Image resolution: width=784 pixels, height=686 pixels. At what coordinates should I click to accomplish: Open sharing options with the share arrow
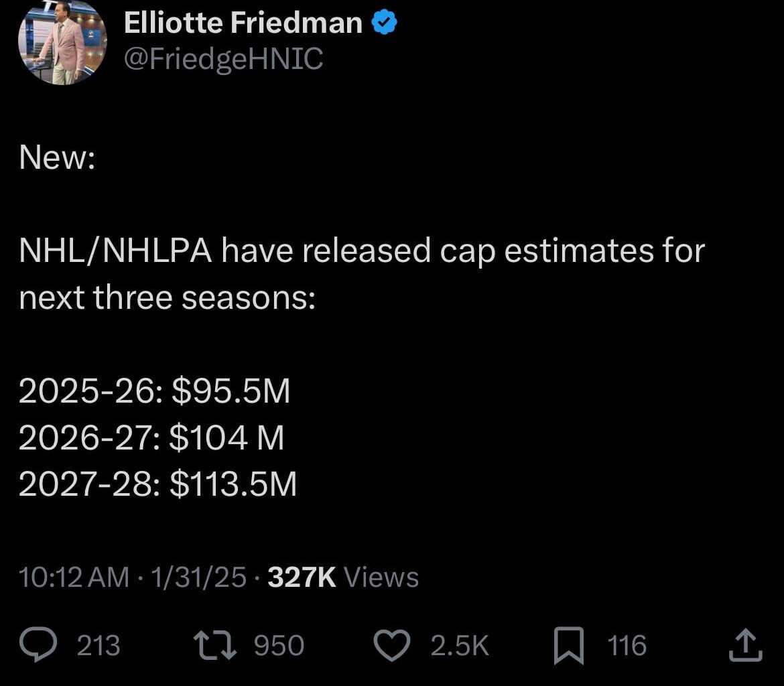click(746, 645)
